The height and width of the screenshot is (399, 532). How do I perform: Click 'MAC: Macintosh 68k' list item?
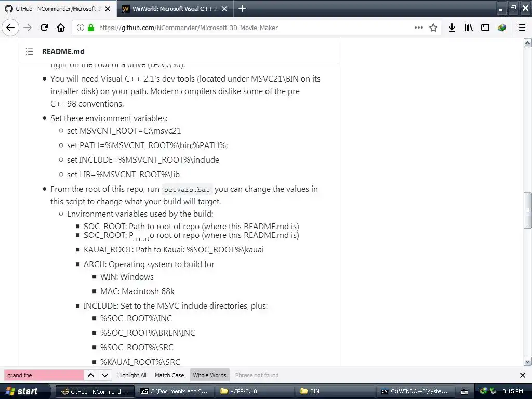137,291
